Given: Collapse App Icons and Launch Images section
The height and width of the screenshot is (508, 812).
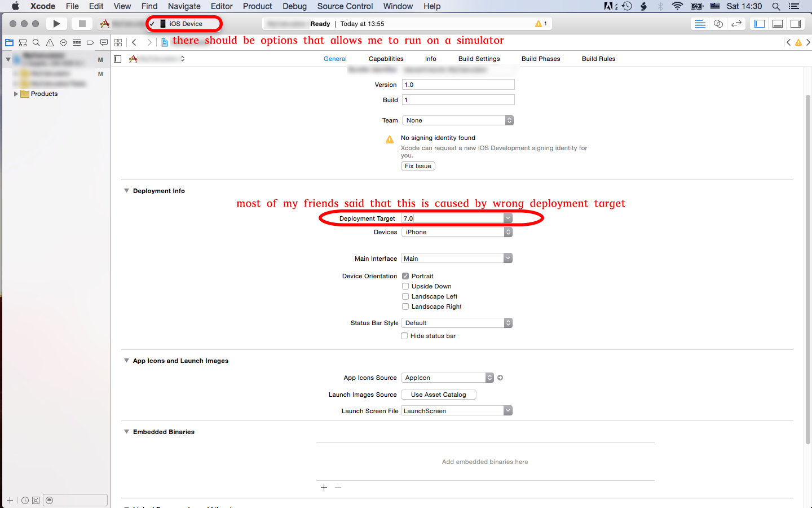Looking at the screenshot, I should pyautogui.click(x=126, y=361).
